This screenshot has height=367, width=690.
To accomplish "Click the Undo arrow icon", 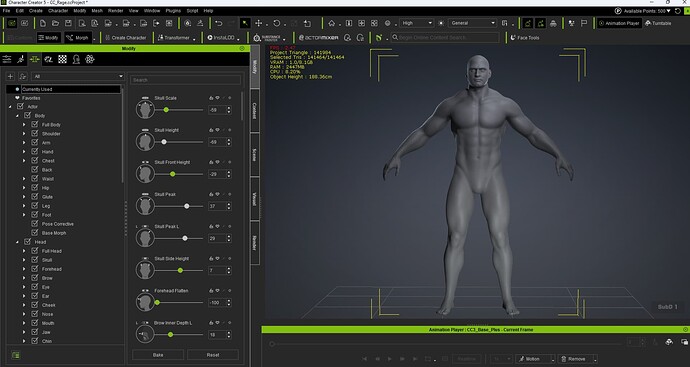I will 219,23.
